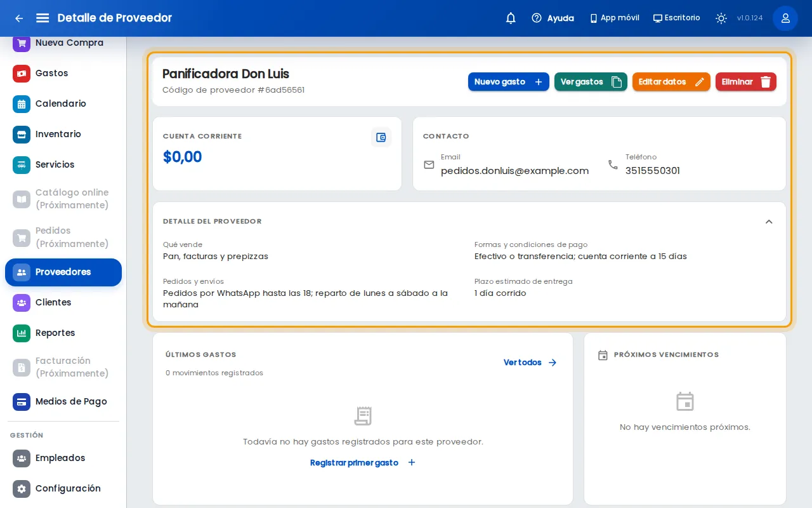
Task: Click the text 'Pan, facturas y prepizzas'
Action: pos(216,257)
